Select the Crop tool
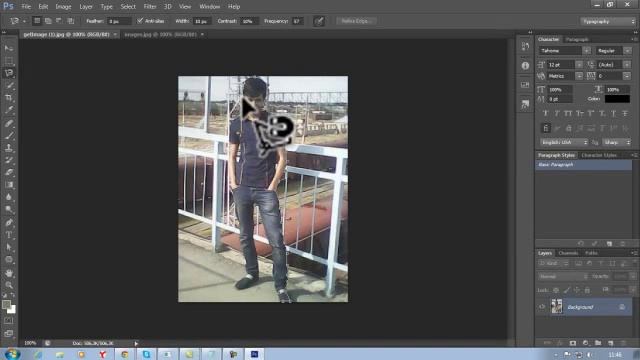Viewport: 640px width, 360px height. 9,98
